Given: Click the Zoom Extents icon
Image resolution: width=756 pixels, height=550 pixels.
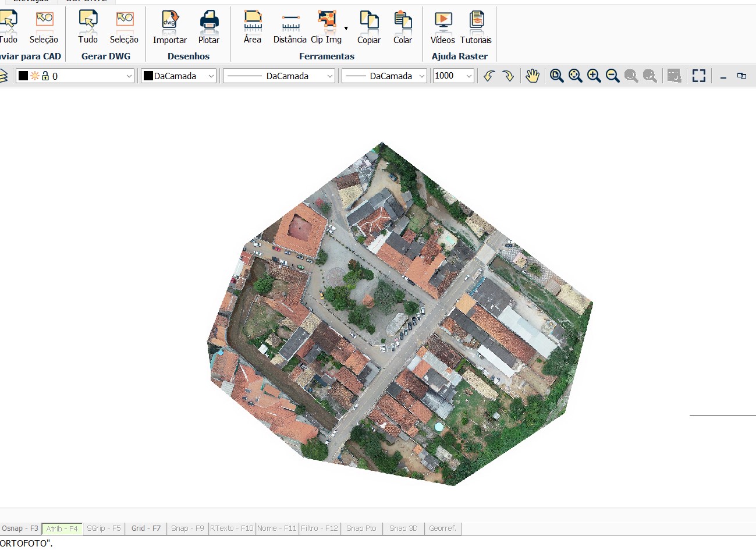Looking at the screenshot, I should [574, 76].
